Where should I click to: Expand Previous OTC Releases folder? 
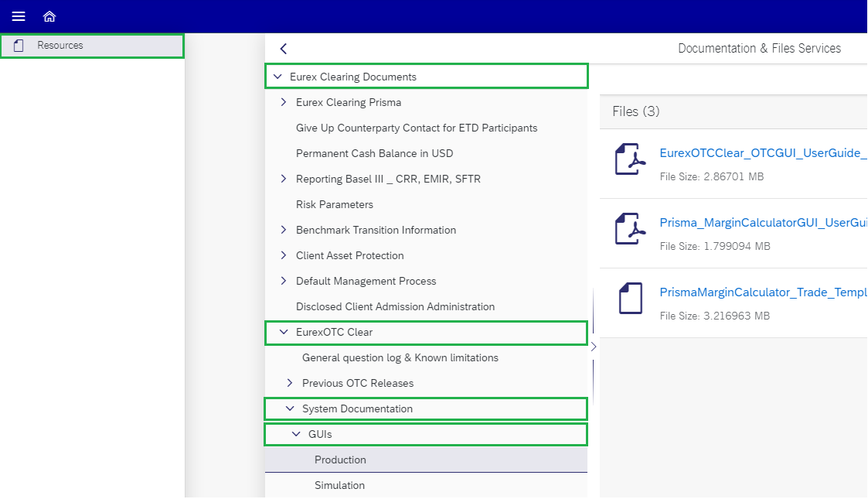[x=290, y=383]
